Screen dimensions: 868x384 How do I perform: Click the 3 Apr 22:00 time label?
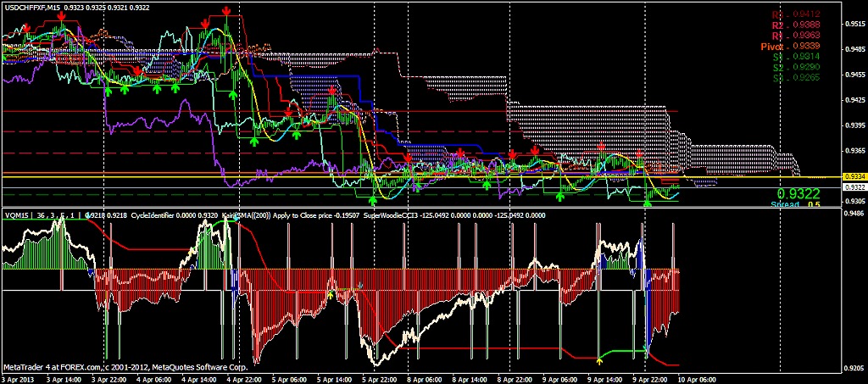coord(108,380)
